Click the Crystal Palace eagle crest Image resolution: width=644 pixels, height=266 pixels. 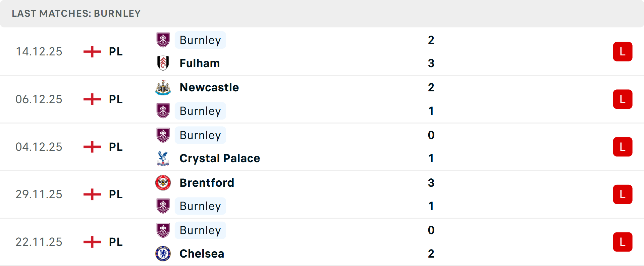[163, 159]
